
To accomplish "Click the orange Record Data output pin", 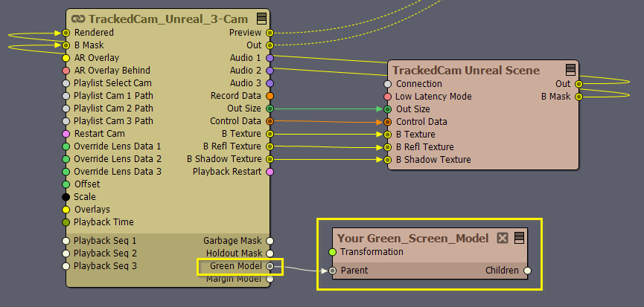I will tap(270, 96).
